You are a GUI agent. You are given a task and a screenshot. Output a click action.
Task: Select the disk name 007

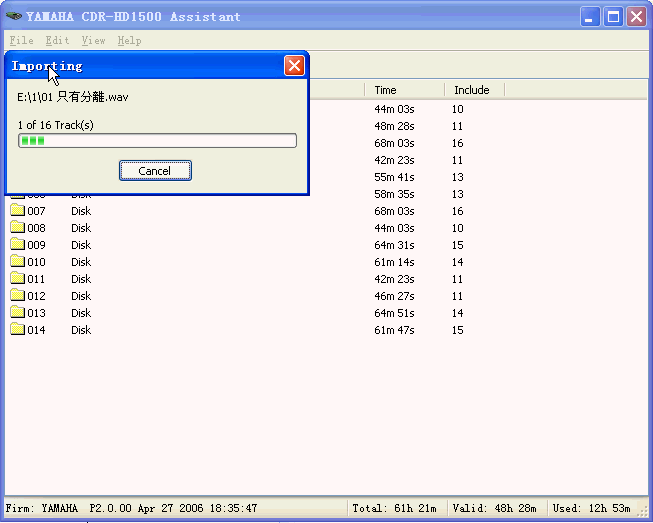point(36,211)
